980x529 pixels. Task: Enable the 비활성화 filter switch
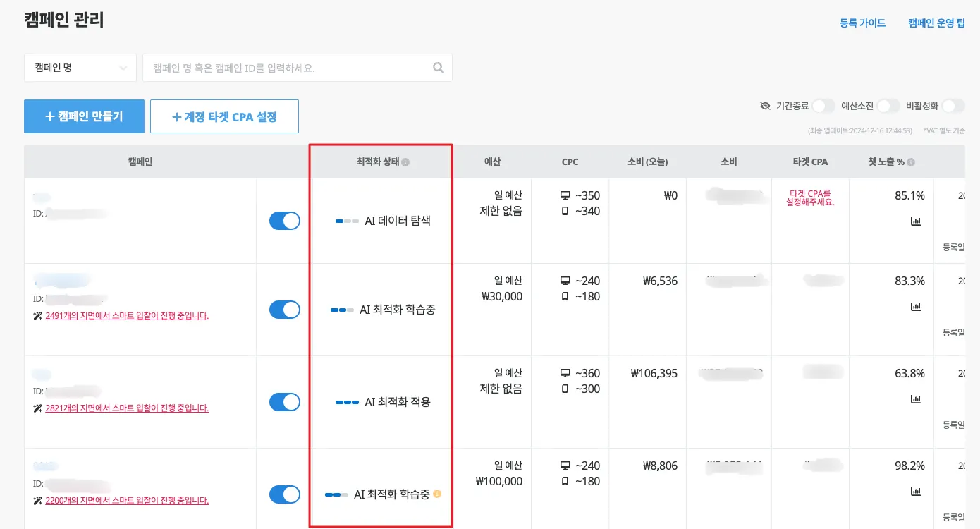click(x=953, y=106)
